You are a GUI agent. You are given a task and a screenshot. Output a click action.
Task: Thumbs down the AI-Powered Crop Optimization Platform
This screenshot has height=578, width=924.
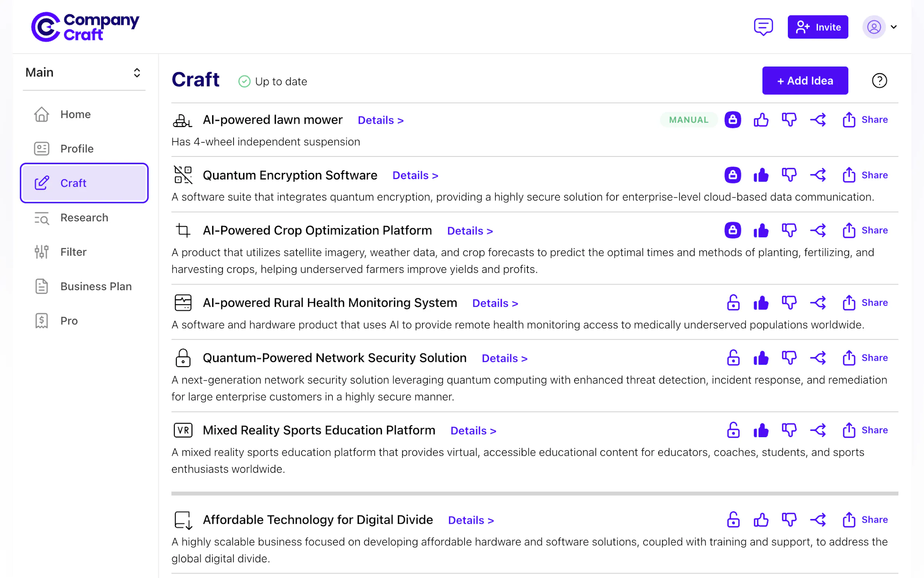click(x=789, y=230)
